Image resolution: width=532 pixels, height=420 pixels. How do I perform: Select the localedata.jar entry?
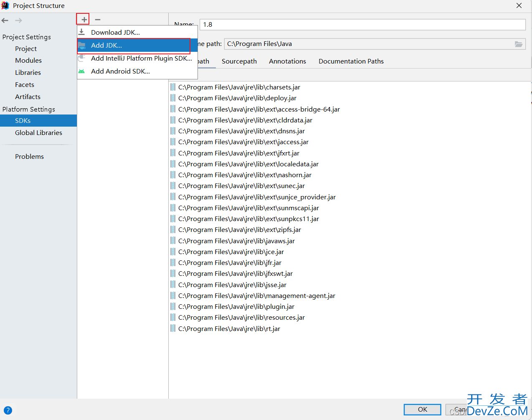pos(248,164)
